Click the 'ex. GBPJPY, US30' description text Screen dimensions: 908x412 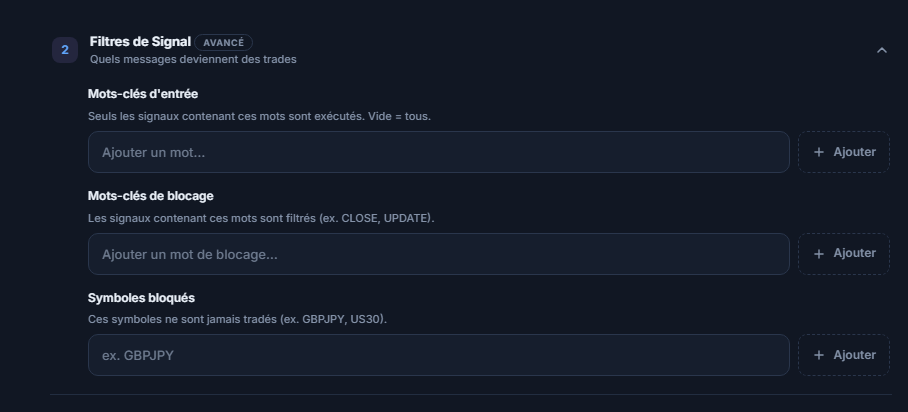click(332, 319)
